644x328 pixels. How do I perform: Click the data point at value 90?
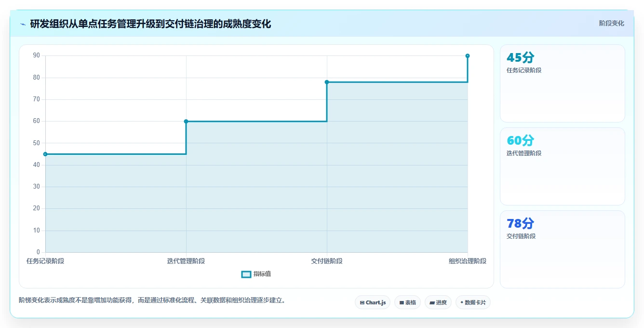point(468,56)
